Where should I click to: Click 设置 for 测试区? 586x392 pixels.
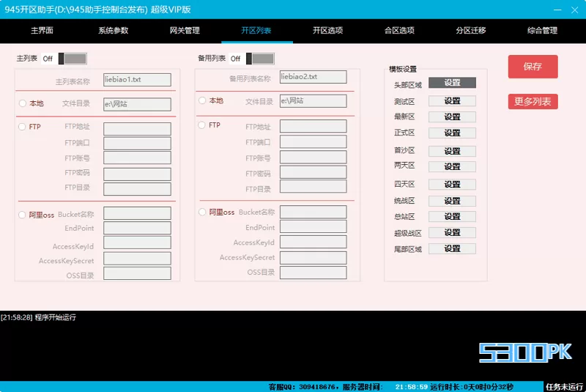coord(452,101)
